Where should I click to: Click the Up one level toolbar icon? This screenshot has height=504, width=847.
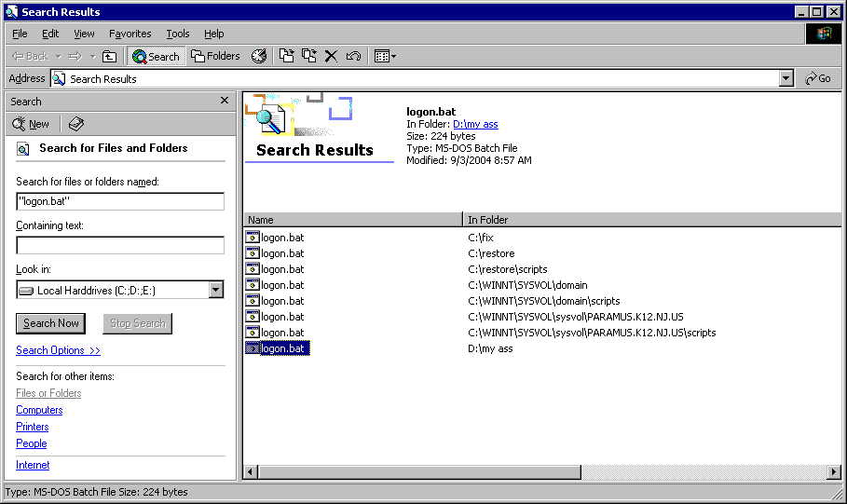[109, 56]
